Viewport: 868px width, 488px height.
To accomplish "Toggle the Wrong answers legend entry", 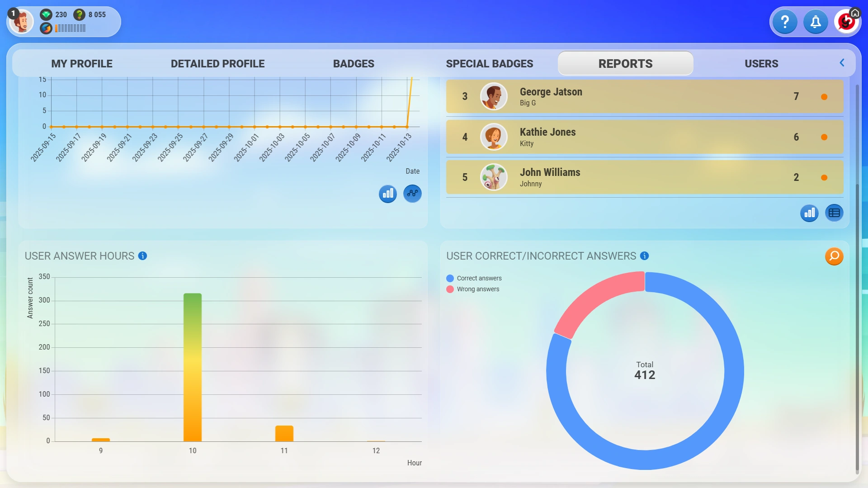I will coord(472,289).
